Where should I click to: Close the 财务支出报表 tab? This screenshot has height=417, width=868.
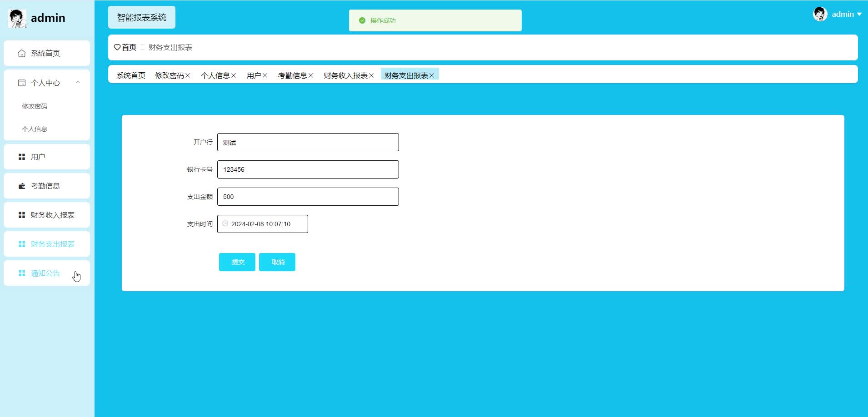pyautogui.click(x=432, y=75)
